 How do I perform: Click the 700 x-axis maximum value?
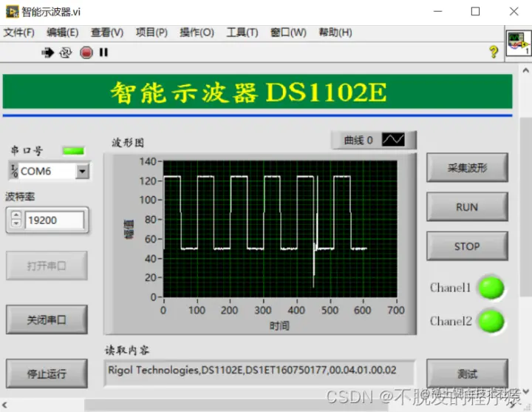pyautogui.click(x=396, y=310)
